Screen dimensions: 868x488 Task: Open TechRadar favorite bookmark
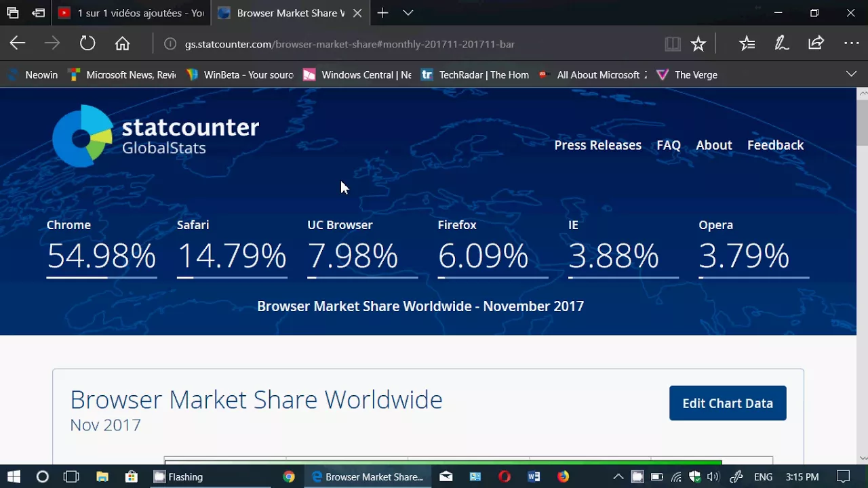[475, 75]
